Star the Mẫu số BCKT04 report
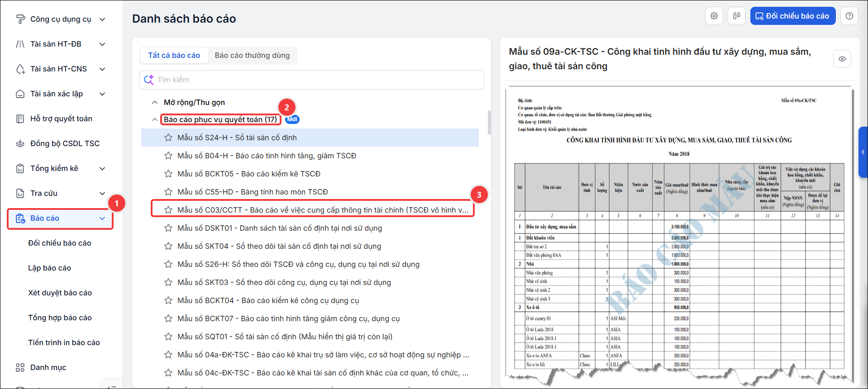Image resolution: width=868 pixels, height=389 pixels. click(x=168, y=300)
